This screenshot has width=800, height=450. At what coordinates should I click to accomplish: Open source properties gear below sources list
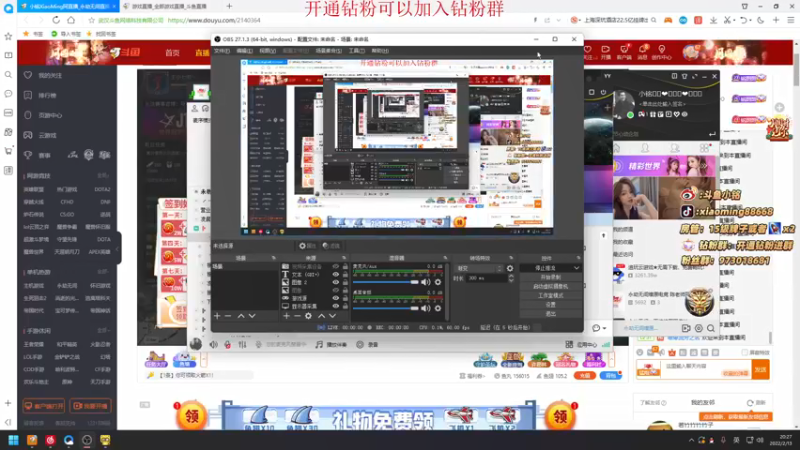pos(308,316)
